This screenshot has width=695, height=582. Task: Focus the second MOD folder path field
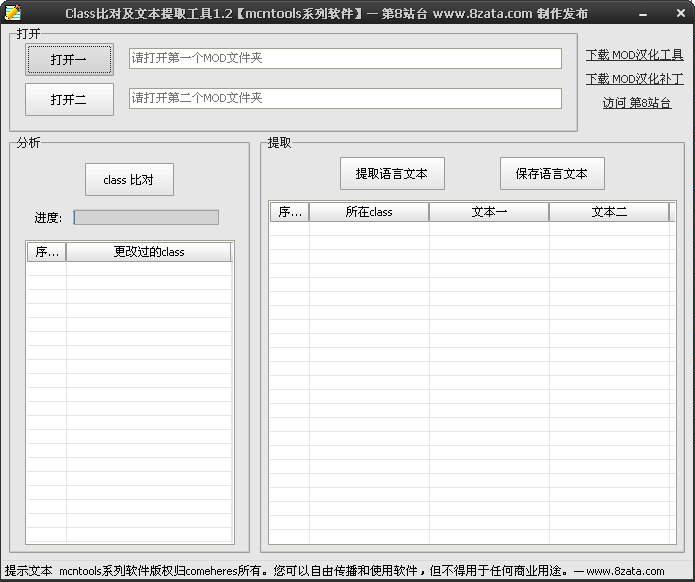345,98
